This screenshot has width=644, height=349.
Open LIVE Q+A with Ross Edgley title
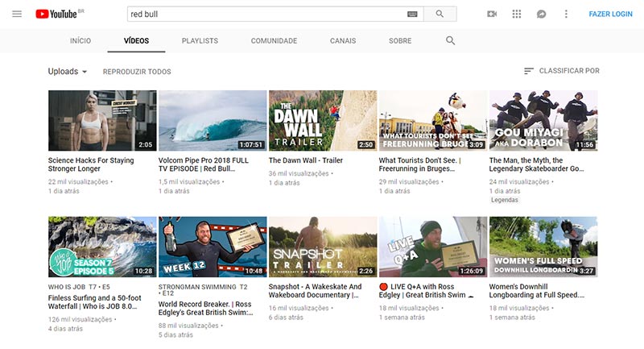tap(426, 291)
